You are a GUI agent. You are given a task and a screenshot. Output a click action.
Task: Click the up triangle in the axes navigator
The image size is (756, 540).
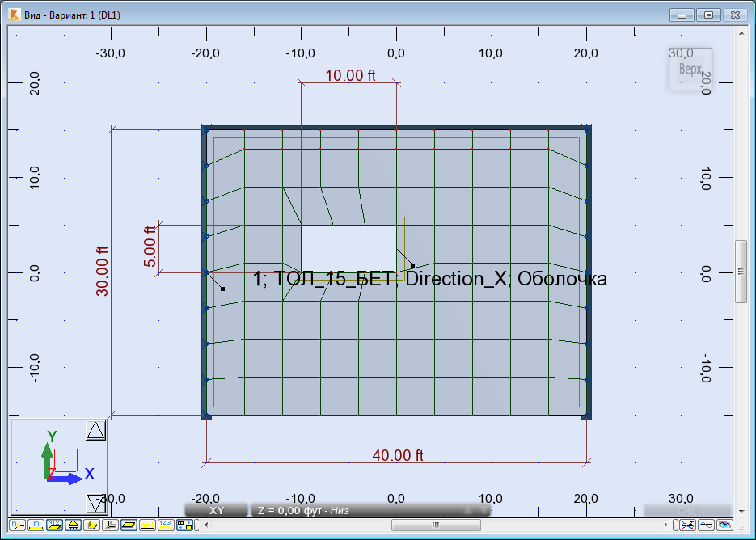(95, 430)
